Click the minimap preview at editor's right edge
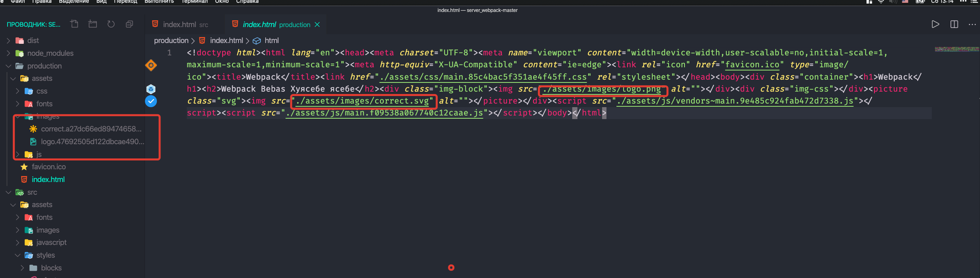Viewport: 980px width, 278px height. pyautogui.click(x=957, y=49)
